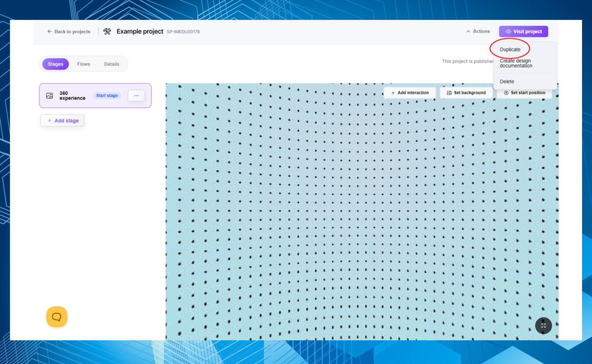Image resolution: width=592 pixels, height=364 pixels.
Task: Click Set start position in preview toolbar
Action: point(524,93)
